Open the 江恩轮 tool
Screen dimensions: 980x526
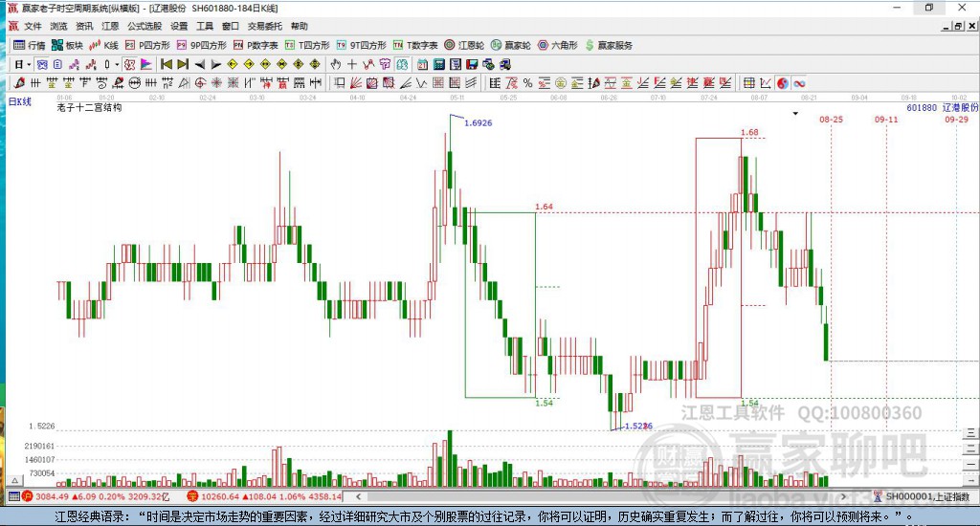click(x=464, y=45)
